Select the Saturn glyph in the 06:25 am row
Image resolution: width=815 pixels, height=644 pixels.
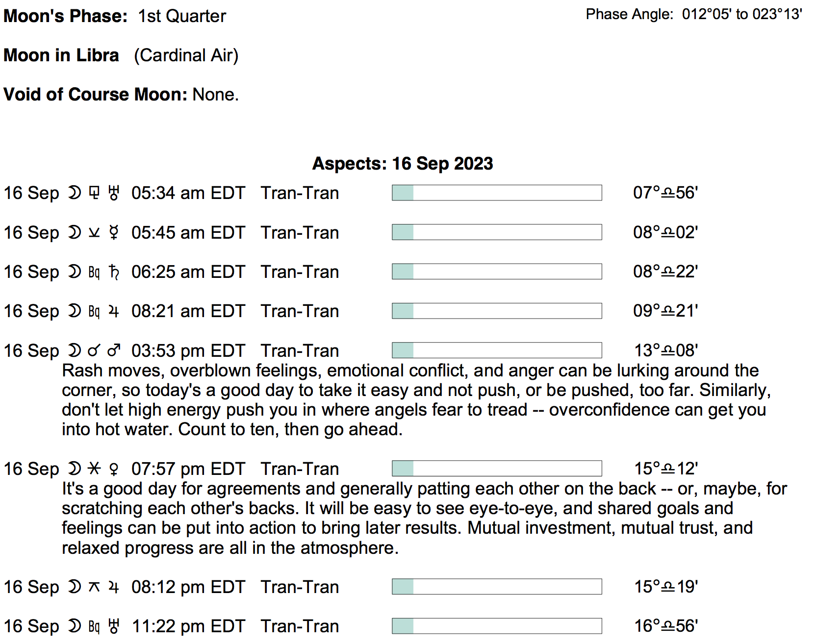(x=114, y=272)
